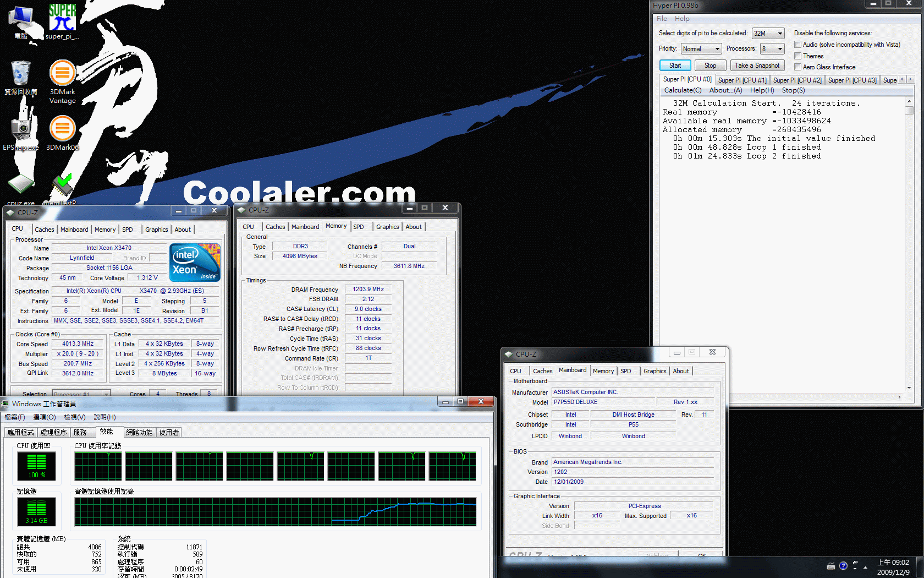Open Hyper PI Help menu

(x=682, y=19)
